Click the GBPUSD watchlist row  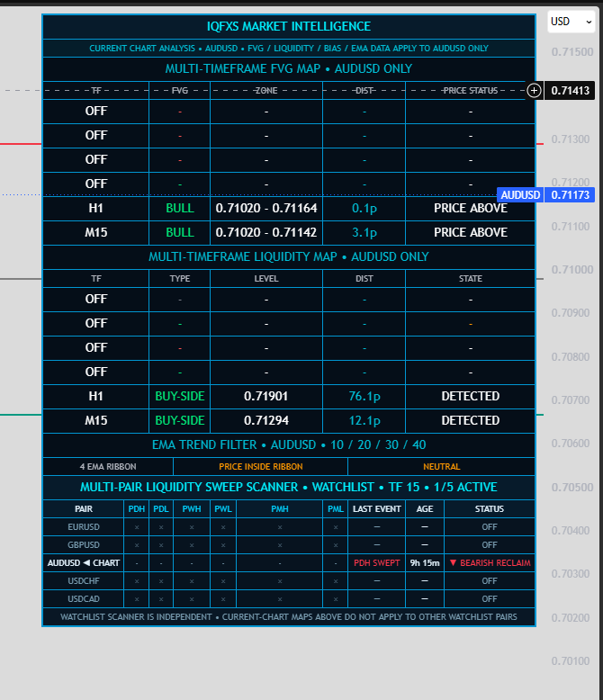pos(289,545)
